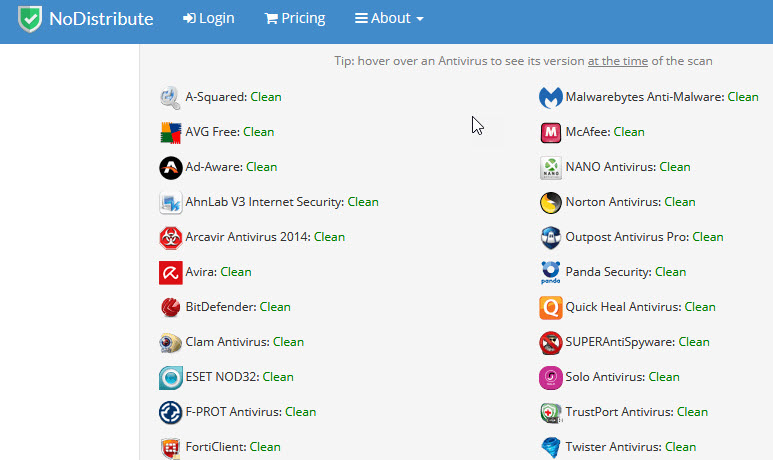
Task: Click the Outpost Antivirus Pro icon
Action: click(551, 237)
